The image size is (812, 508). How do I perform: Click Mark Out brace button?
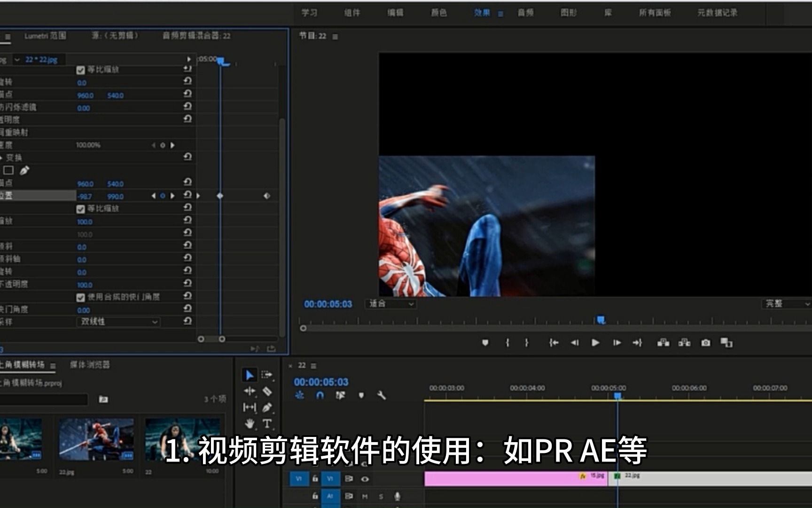(527, 343)
